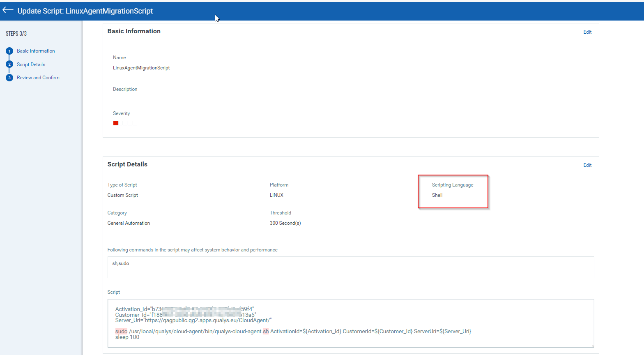Click the LinuxAgentMigrationScript name value

point(141,68)
